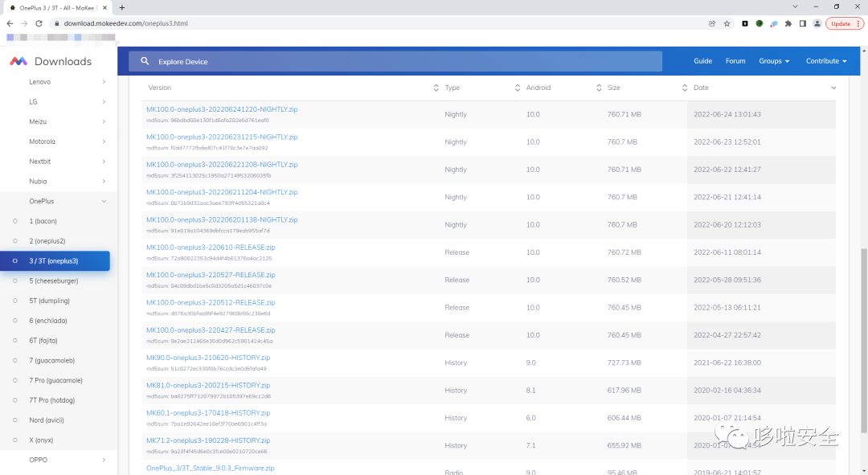Click the Explore Device search field

395,61
